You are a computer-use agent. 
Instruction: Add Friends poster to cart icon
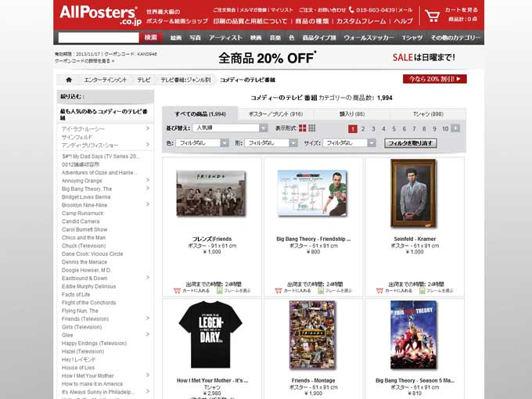tap(177, 290)
